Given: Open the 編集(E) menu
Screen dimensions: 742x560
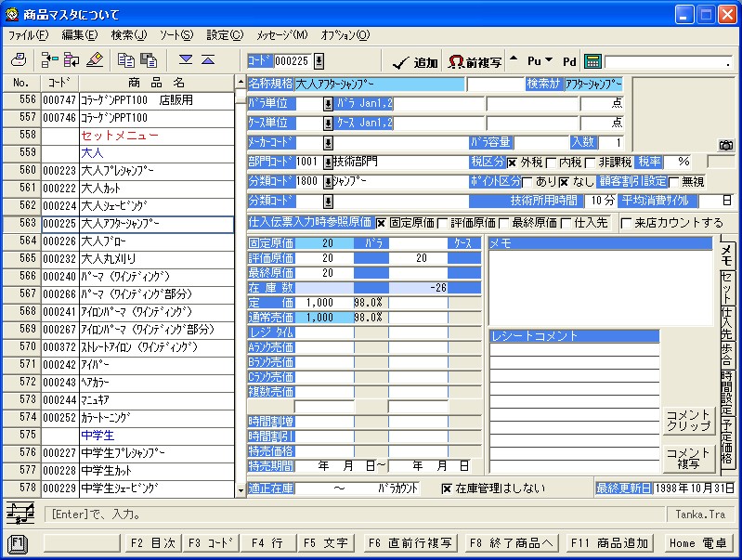Looking at the screenshot, I should (80, 35).
